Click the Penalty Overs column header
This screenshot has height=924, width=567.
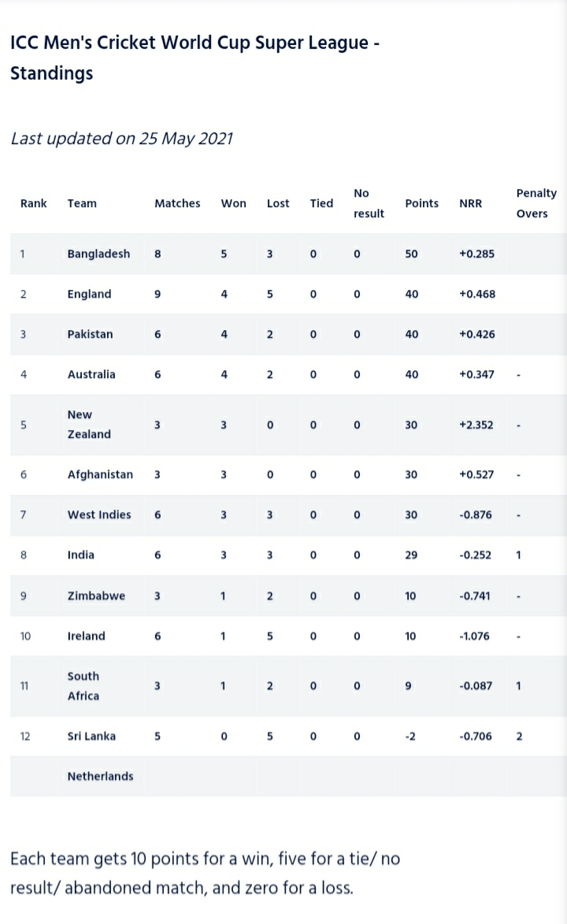536,203
